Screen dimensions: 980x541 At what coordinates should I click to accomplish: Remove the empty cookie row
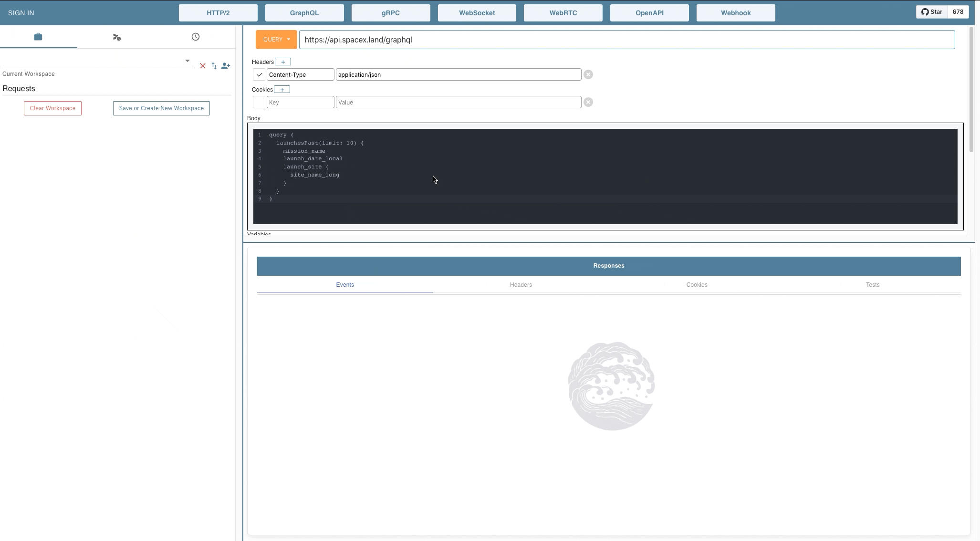588,102
